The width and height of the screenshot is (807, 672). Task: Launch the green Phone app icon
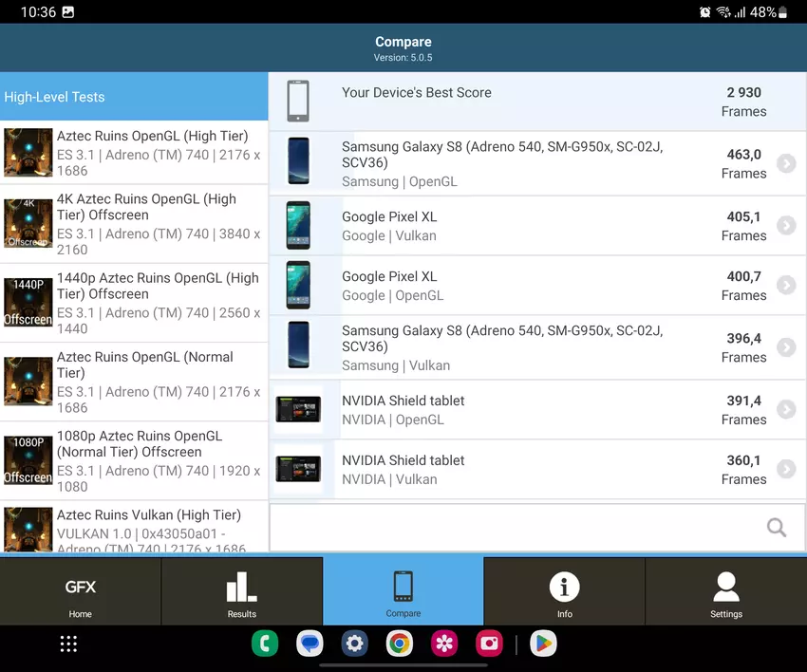click(x=265, y=644)
